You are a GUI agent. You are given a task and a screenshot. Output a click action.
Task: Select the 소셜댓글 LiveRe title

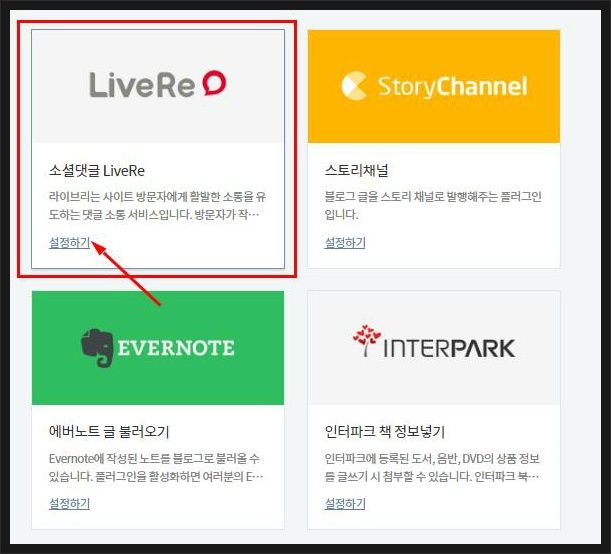(97, 171)
